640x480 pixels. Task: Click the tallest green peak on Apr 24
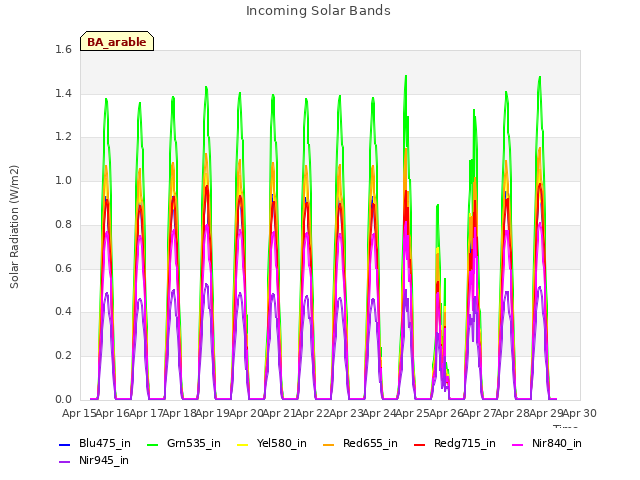[406, 76]
